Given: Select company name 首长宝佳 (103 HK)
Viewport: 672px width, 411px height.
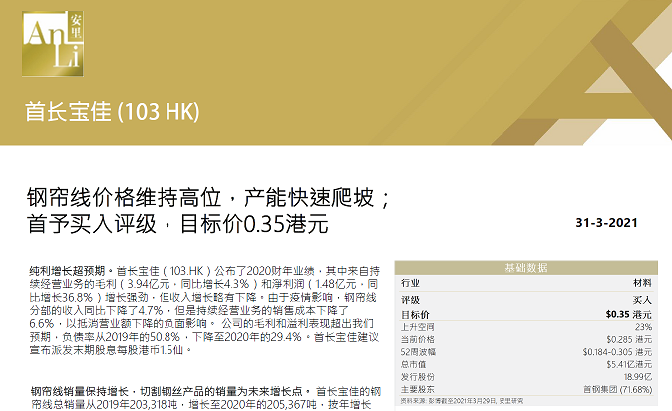Looking at the screenshot, I should 112,111.
